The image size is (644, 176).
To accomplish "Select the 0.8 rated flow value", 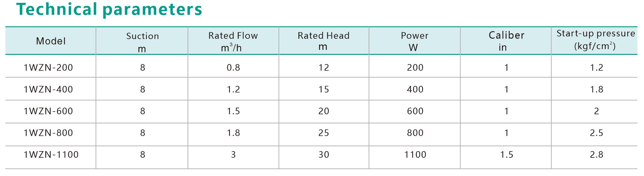I will coord(233,67).
